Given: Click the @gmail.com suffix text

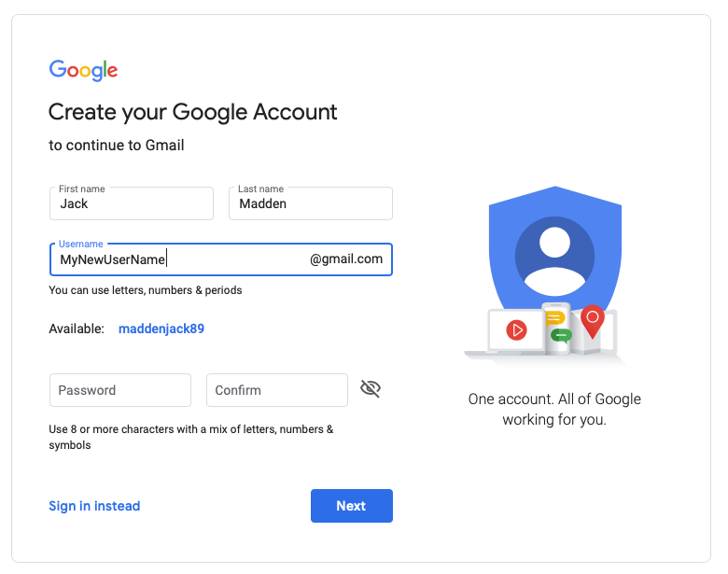Looking at the screenshot, I should (x=346, y=259).
